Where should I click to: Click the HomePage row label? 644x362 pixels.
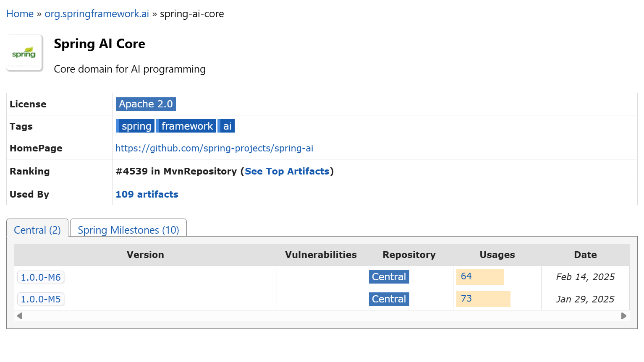[36, 148]
